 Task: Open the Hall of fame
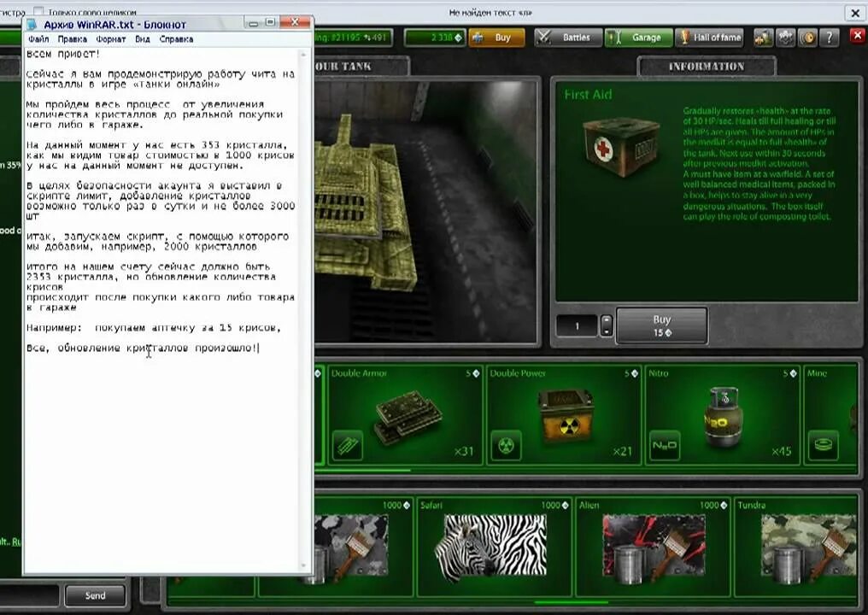click(710, 38)
